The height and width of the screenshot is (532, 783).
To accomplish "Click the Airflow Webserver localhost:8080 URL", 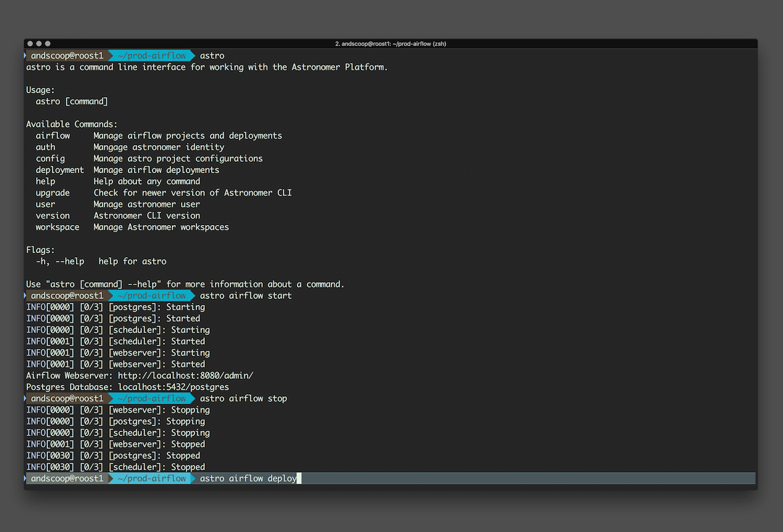I will click(x=185, y=376).
